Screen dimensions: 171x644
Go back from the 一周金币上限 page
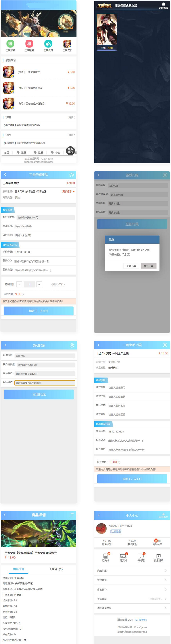(x=99, y=345)
